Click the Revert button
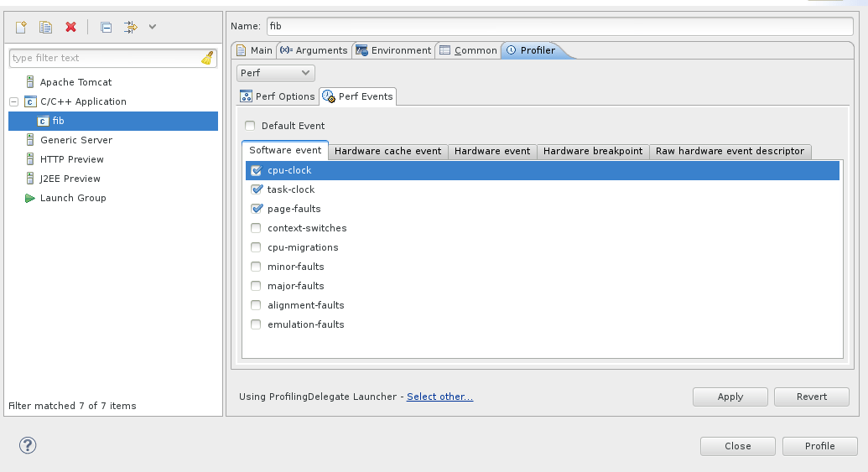Image resolution: width=868 pixels, height=472 pixels. click(x=812, y=397)
